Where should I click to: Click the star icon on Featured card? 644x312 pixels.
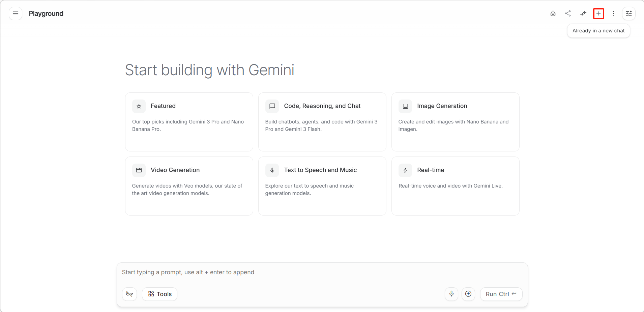click(139, 106)
